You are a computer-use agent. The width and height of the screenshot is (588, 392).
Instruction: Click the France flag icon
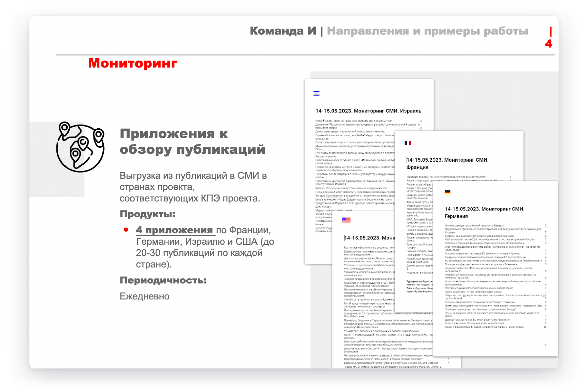(408, 143)
